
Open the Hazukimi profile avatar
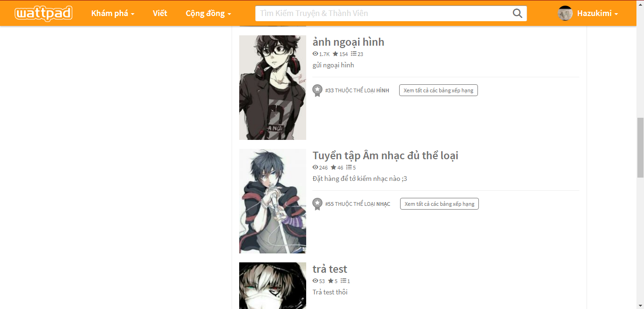565,13
